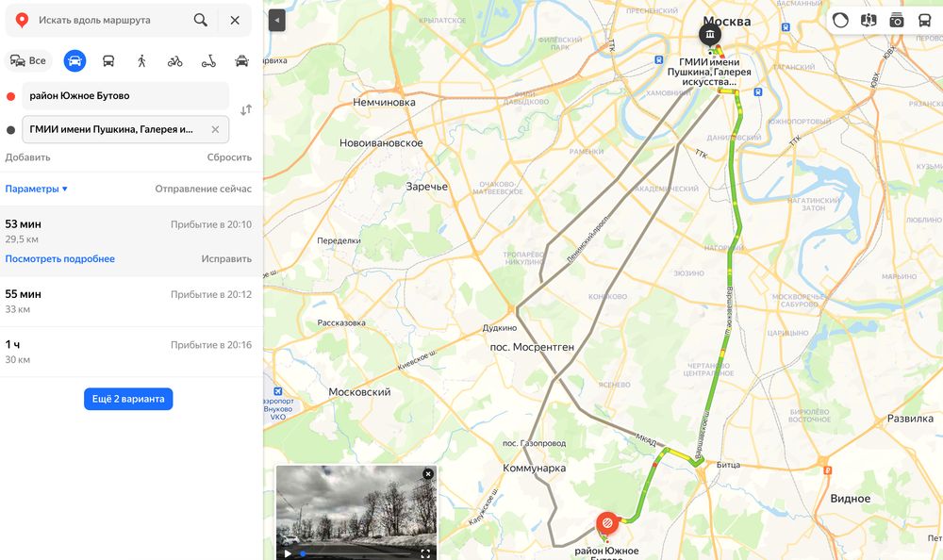
Task: Toggle the moving transport bus layer
Action: 925,21
